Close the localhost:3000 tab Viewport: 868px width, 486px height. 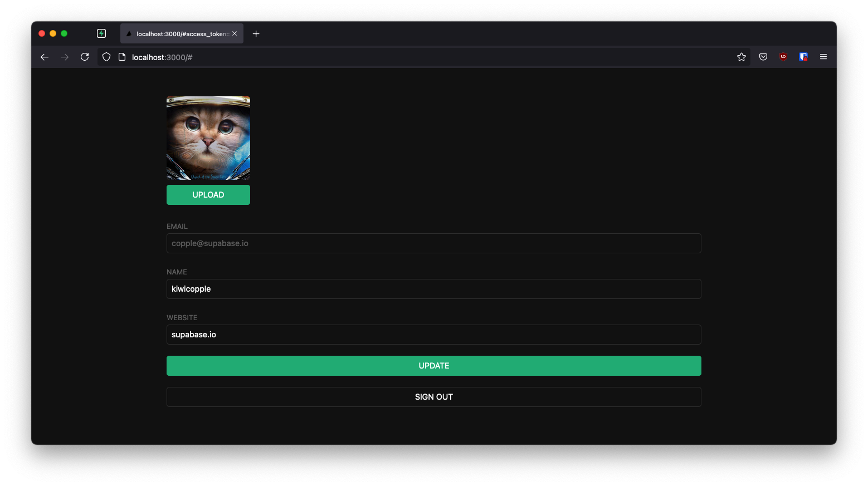235,33
